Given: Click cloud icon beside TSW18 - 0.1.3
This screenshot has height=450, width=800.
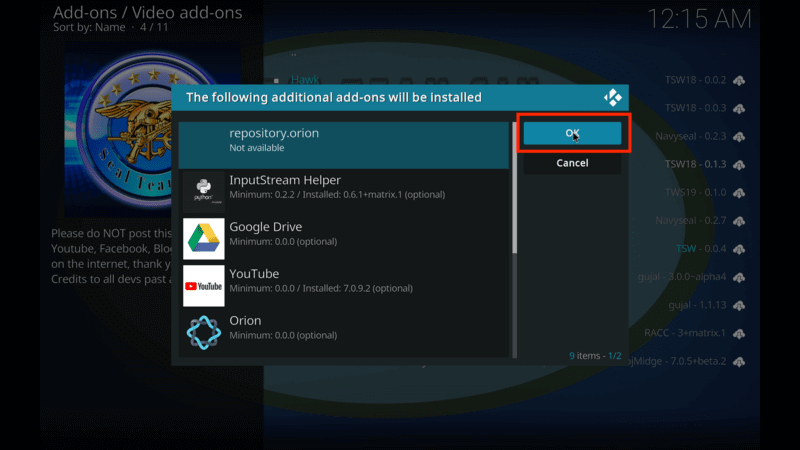Looking at the screenshot, I should pyautogui.click(x=740, y=164).
